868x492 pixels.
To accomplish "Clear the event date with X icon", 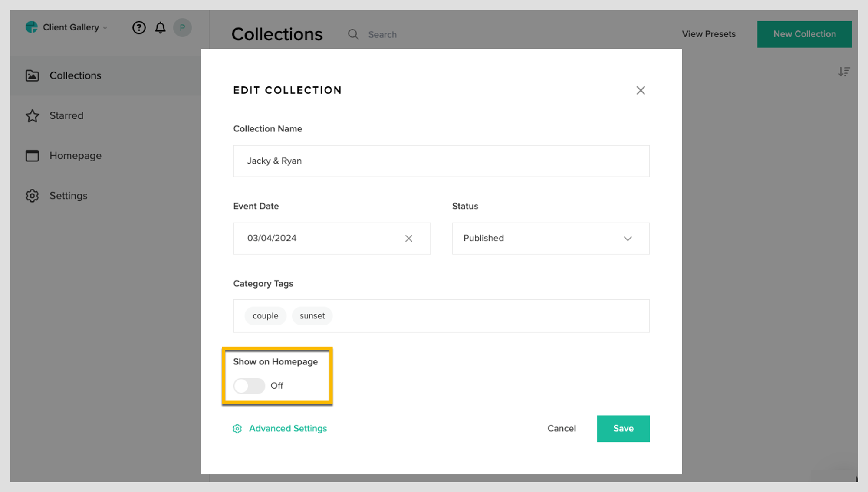I will 408,239.
